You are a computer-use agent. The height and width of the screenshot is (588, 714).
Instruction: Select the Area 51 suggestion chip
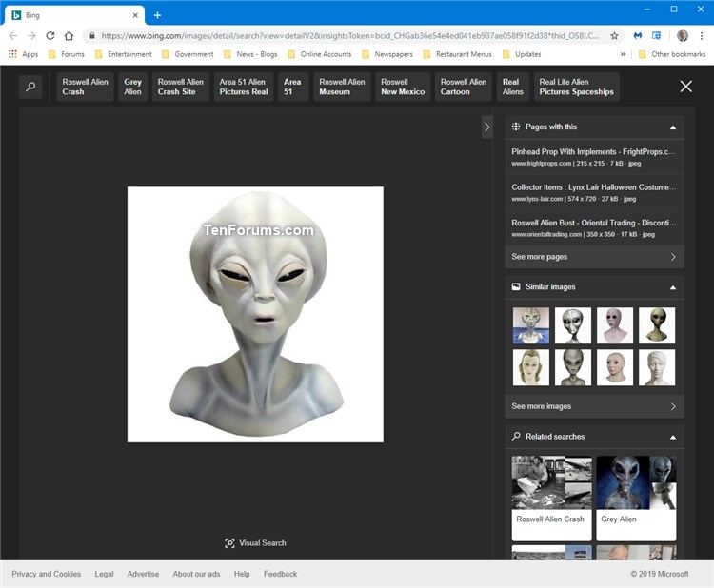click(293, 87)
